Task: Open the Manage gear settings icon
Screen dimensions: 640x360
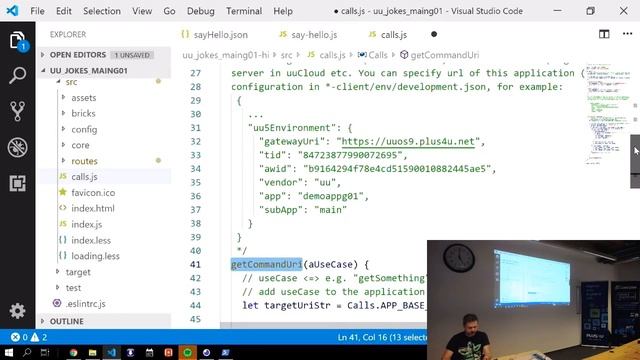Action: coord(18,311)
